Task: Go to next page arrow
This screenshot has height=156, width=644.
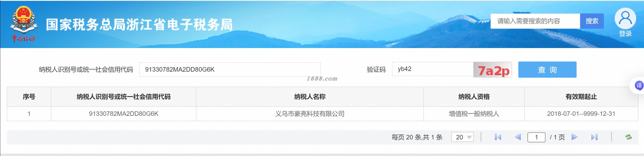Action: point(575,137)
